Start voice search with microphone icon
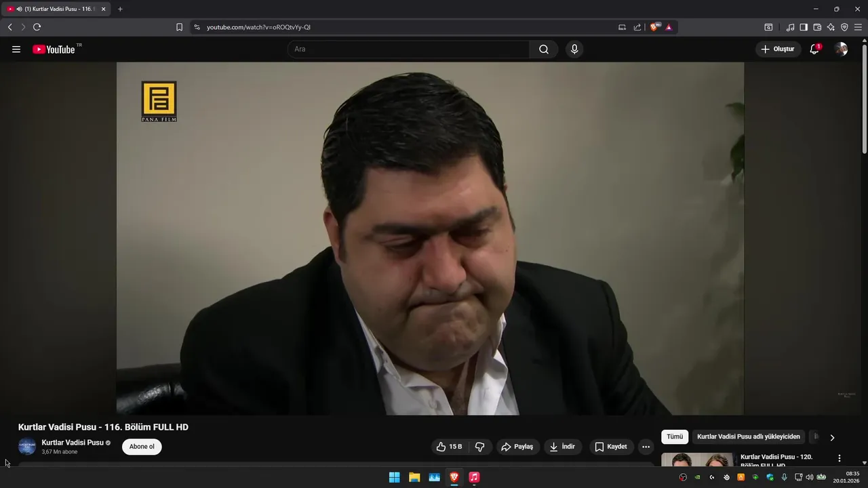Viewport: 868px width, 488px height. pos(574,49)
